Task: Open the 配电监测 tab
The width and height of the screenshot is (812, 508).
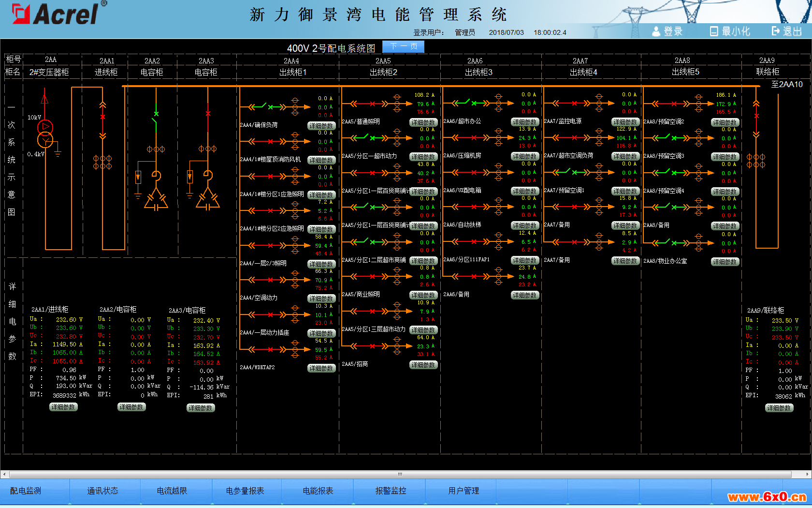Action: [x=26, y=491]
